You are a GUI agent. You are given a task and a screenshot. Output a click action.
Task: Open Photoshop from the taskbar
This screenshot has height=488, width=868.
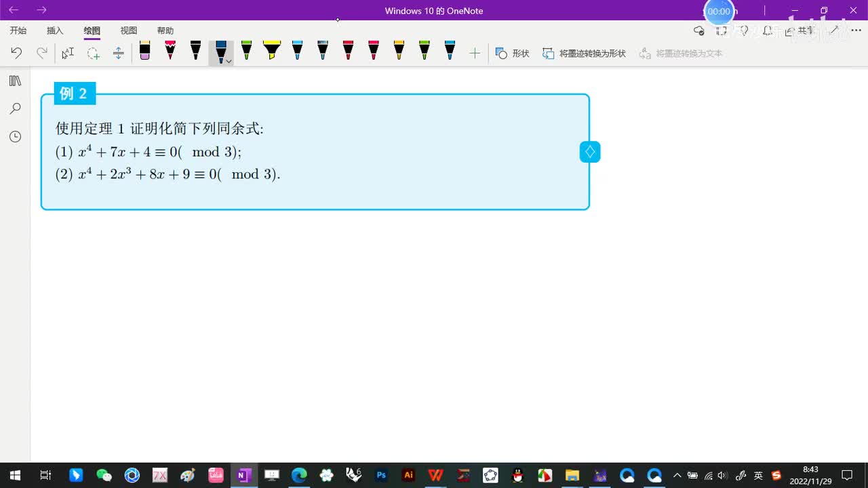click(x=381, y=475)
